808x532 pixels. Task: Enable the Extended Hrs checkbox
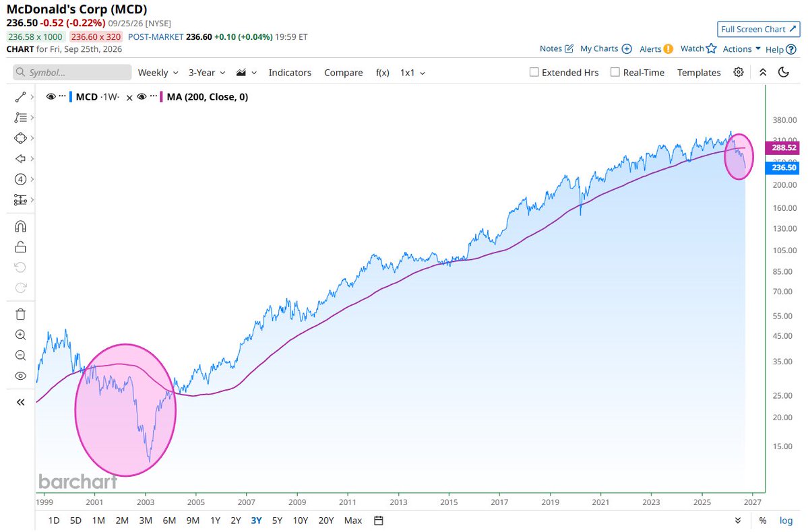pyautogui.click(x=534, y=72)
